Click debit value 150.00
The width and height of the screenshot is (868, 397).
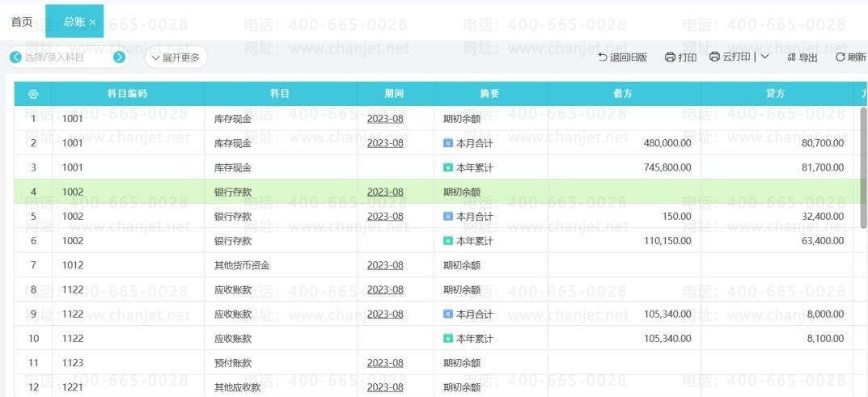coord(677,216)
